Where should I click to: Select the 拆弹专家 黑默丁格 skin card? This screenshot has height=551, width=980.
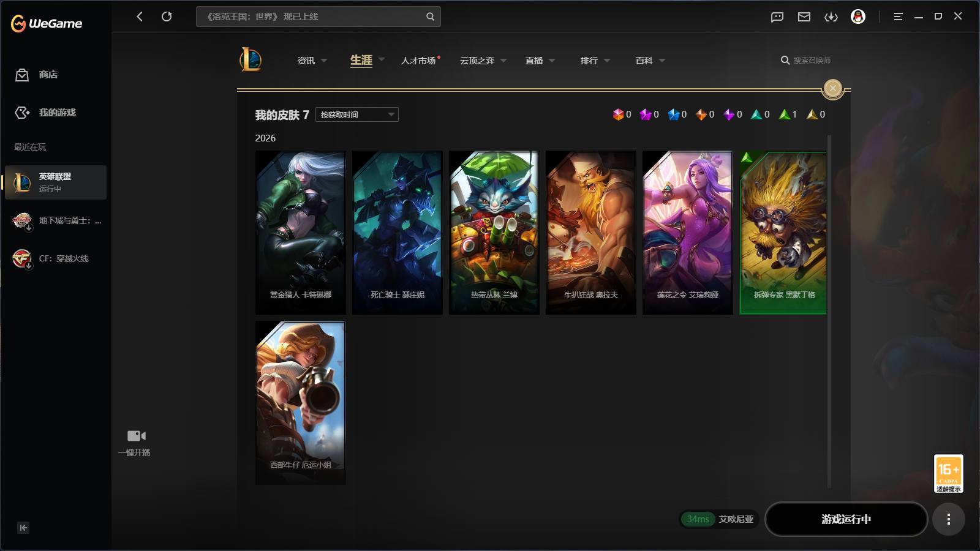point(783,233)
